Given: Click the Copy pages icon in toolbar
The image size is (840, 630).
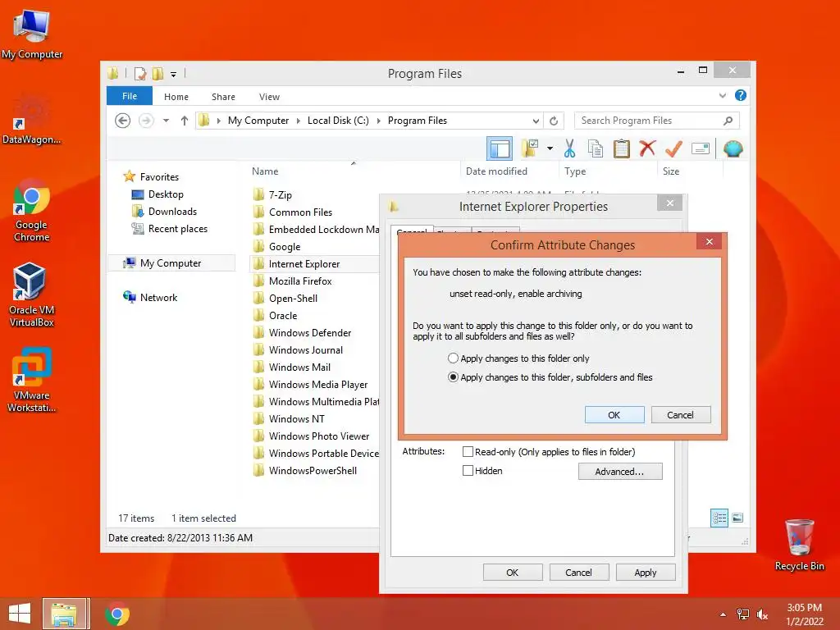Looking at the screenshot, I should (x=596, y=149).
